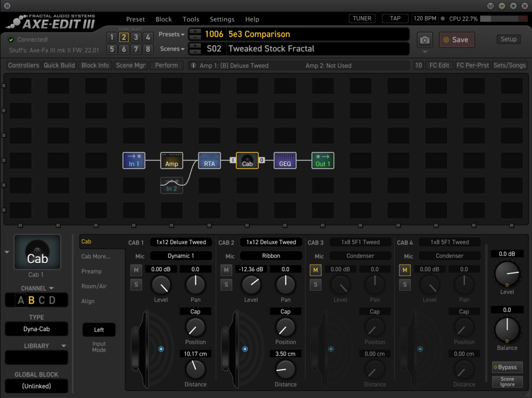Unmute CAB 4 with M button
The height and width of the screenshot is (398, 532).
pos(405,270)
